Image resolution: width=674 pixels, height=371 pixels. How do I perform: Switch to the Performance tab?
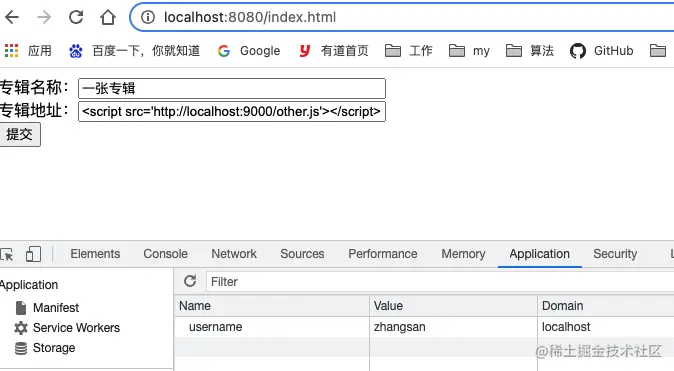383,254
